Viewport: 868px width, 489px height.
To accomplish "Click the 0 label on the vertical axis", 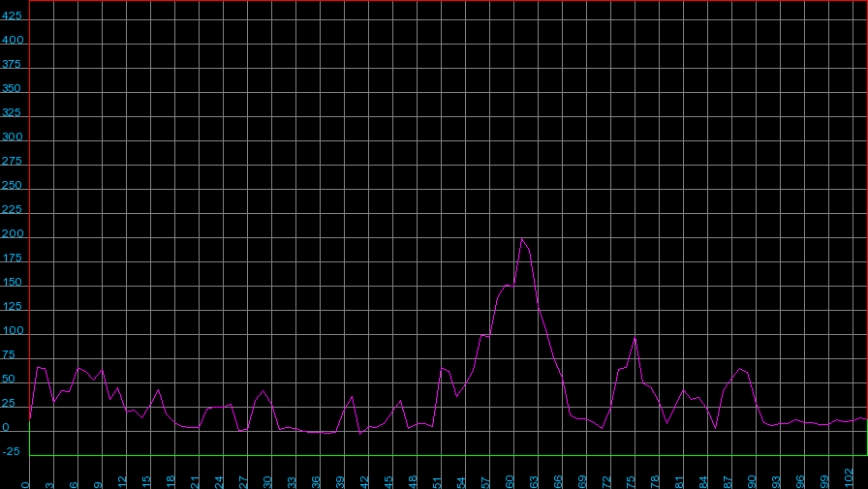I will (6, 427).
